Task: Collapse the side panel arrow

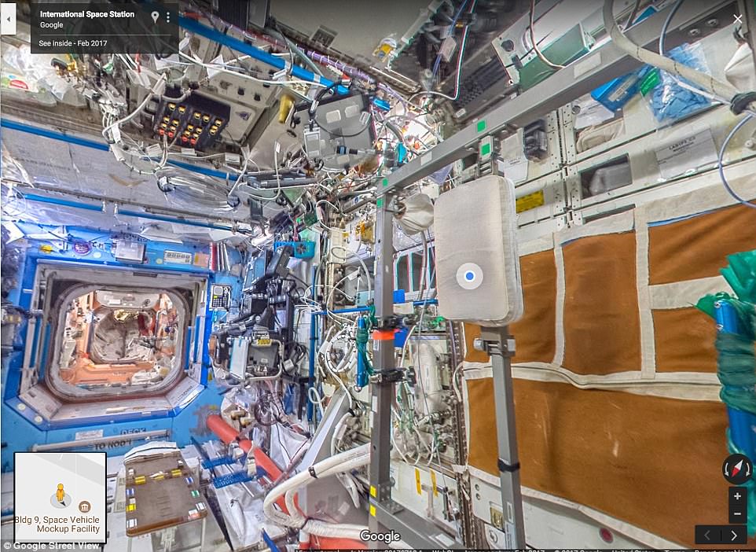Action: pos(8,20)
